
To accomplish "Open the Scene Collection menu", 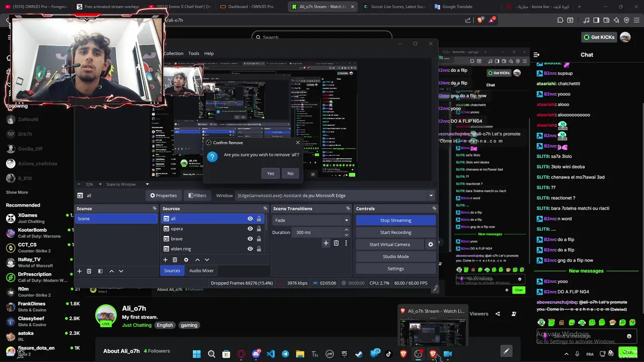I will [173, 53].
